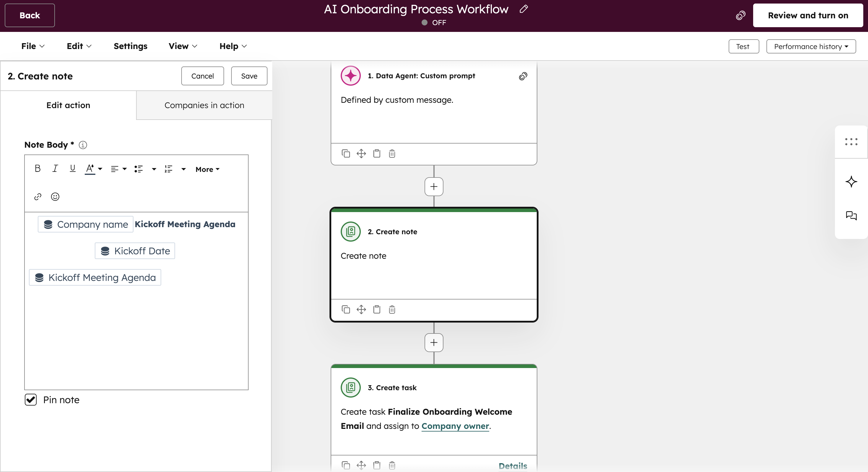Screen dimensions: 868x472
Task: Open the Company owner link in step 3
Action: click(455, 426)
